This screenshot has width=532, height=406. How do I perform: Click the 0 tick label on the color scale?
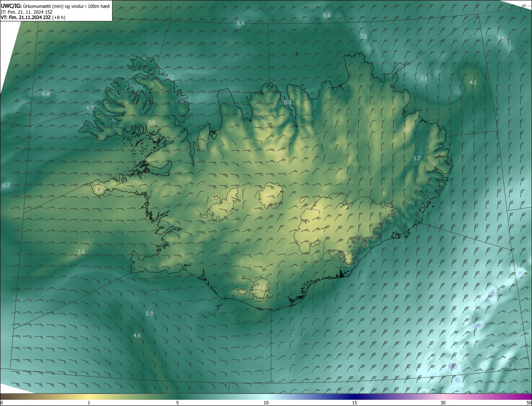[x=2, y=403]
